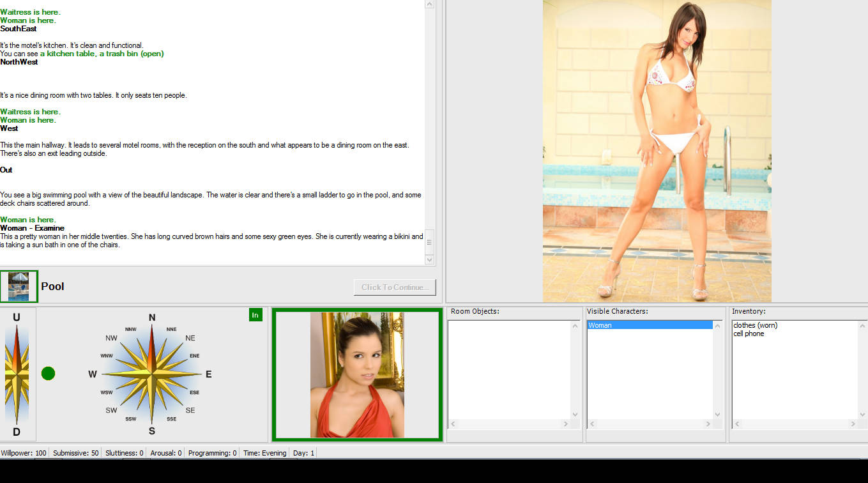The width and height of the screenshot is (868, 483).
Task: Click the Click To Continue button
Action: pos(395,287)
